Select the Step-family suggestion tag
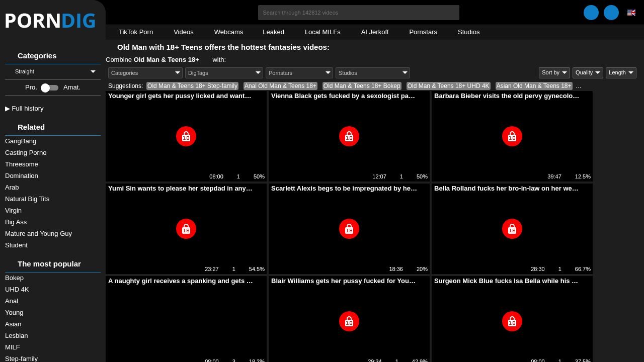The width and height of the screenshot is (644, 362). pos(192,86)
